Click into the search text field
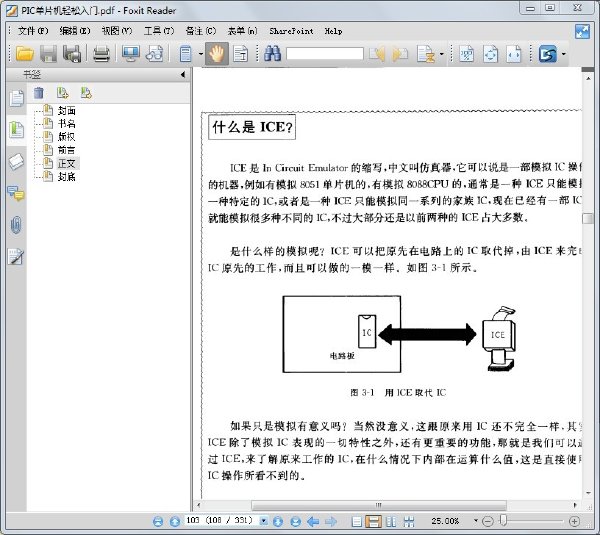 click(324, 54)
